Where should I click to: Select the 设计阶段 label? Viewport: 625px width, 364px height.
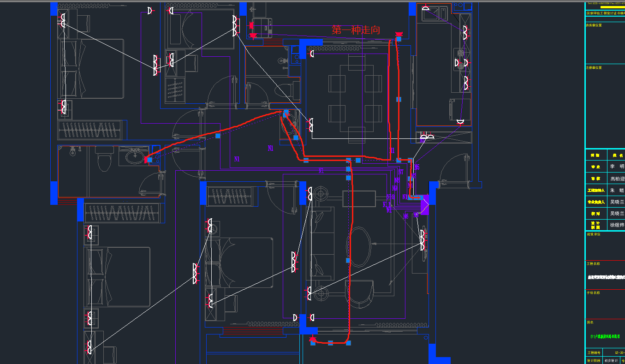(594, 360)
